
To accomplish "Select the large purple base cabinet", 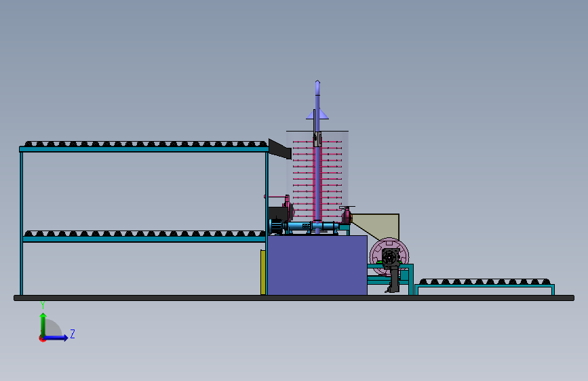I will (x=317, y=265).
